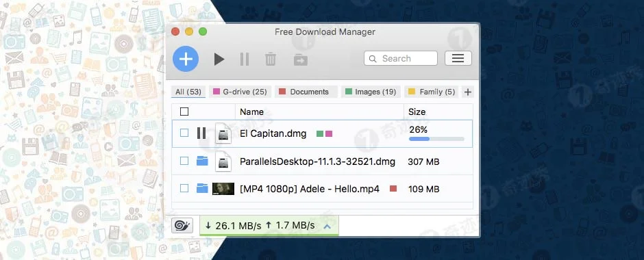Sort by the Name column header
Screen dimensions: 644x260
click(x=251, y=112)
